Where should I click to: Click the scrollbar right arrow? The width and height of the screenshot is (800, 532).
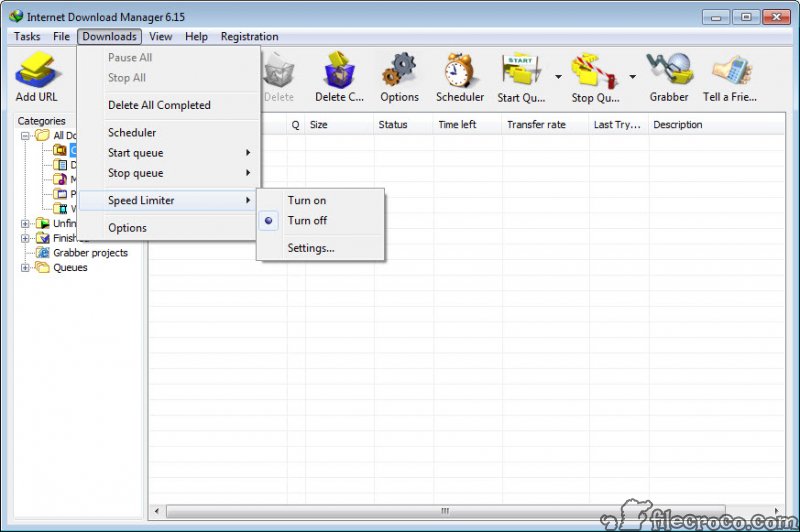777,511
